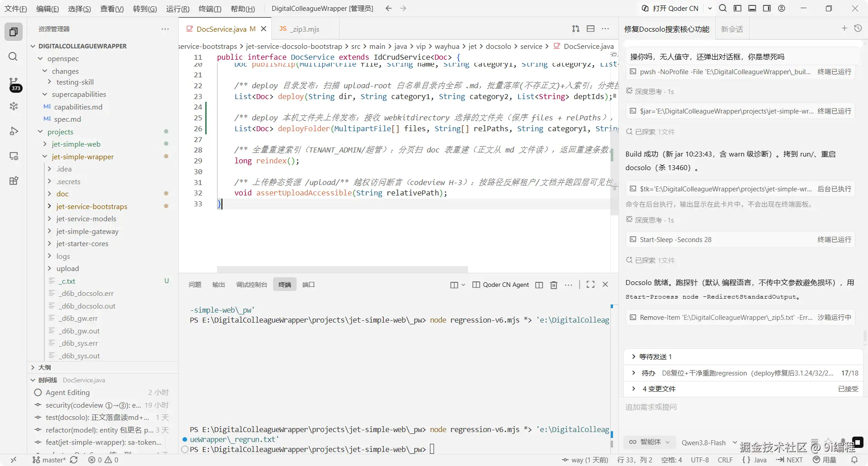Viewport: 868px width, 466px height.
Task: Go forward with the right arrow
Action: (x=403, y=8)
